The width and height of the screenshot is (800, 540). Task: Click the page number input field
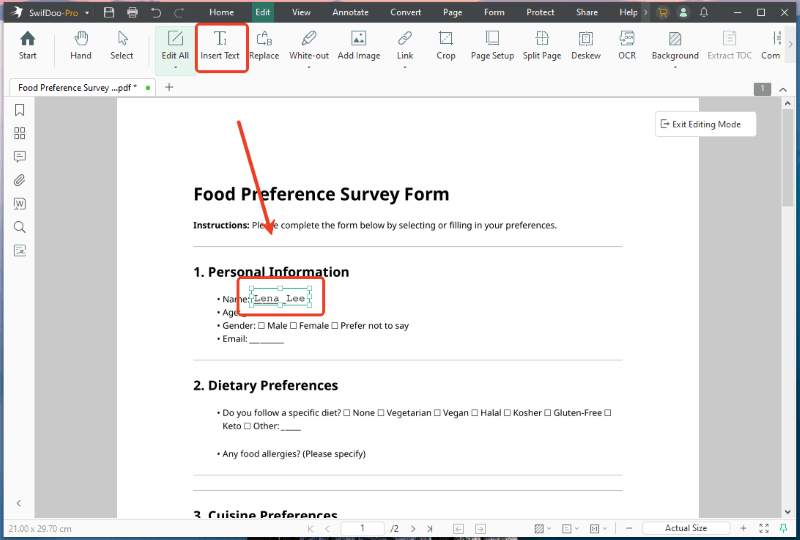coord(362,528)
